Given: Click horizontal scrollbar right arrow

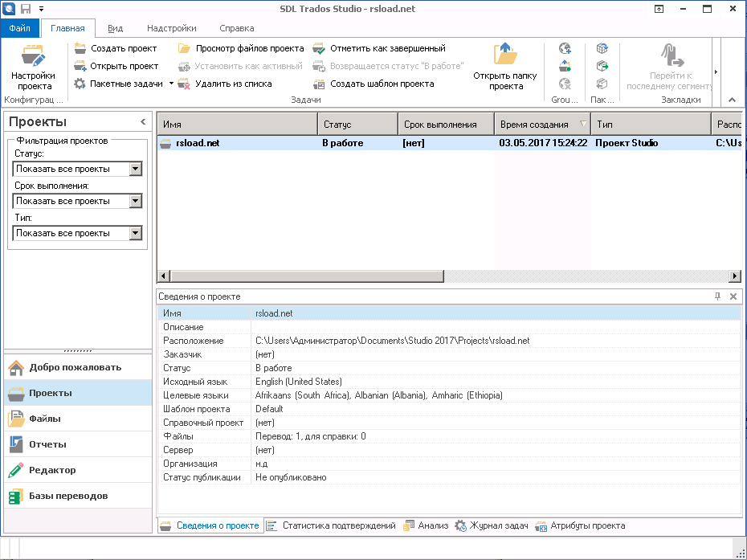Looking at the screenshot, I should [x=735, y=276].
